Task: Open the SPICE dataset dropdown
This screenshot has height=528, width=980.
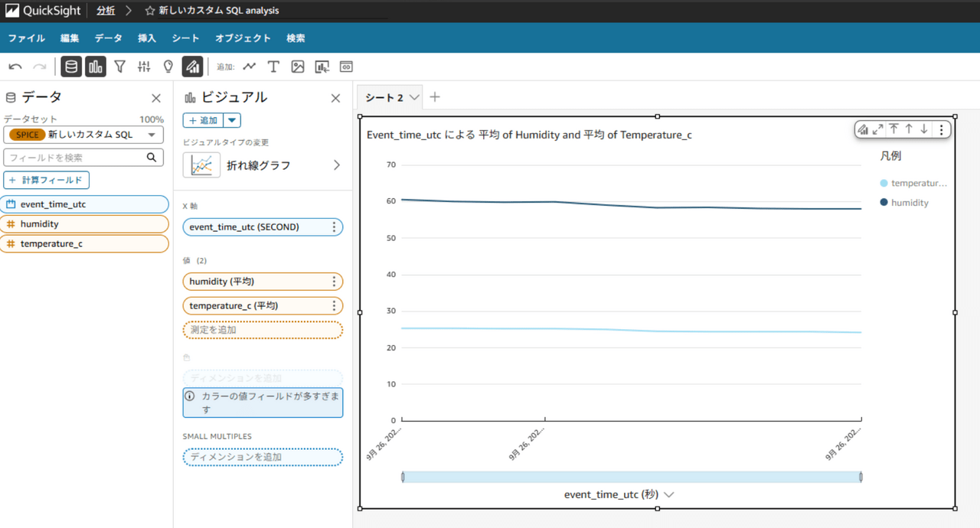Action: (83, 135)
